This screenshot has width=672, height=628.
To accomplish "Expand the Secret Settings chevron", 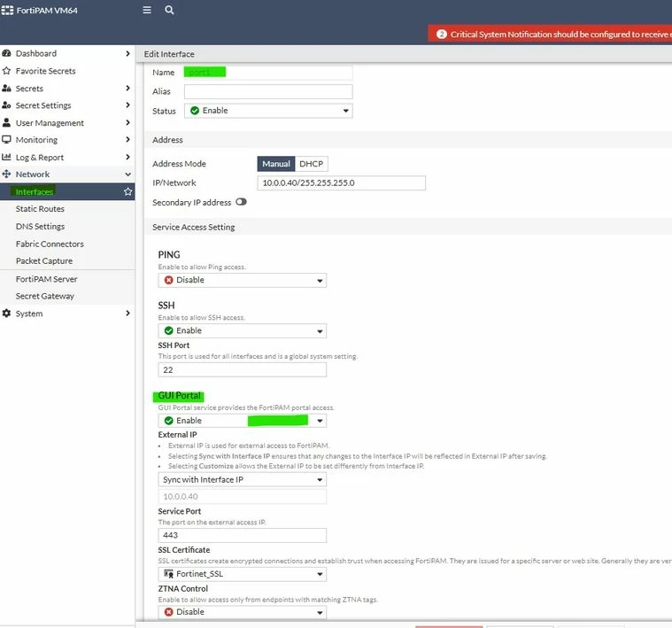I will coord(127,105).
